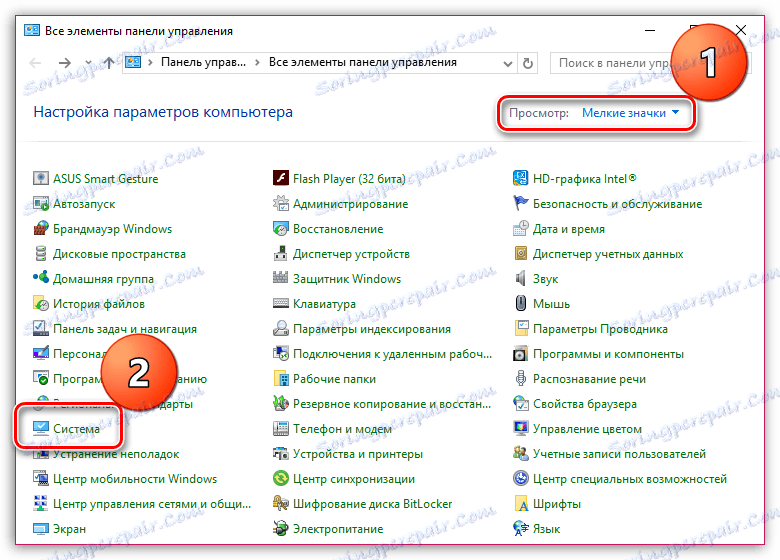Click the Диспетчер устройств icon
780x560 pixels.
click(281, 254)
